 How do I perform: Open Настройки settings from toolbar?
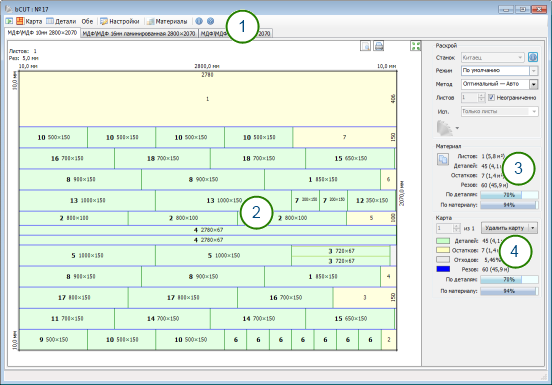pyautogui.click(x=120, y=21)
